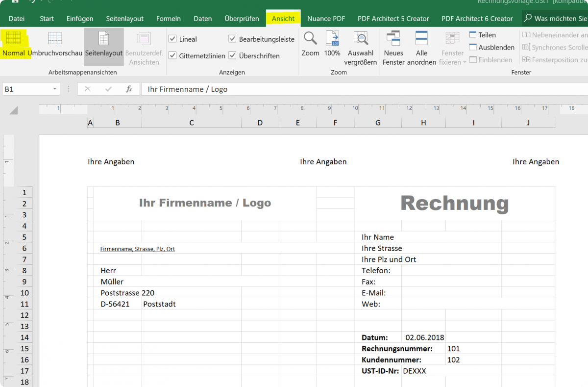588x387 pixels.
Task: Click Auswahl vergrößern to zoom selection
Action: 361,47
